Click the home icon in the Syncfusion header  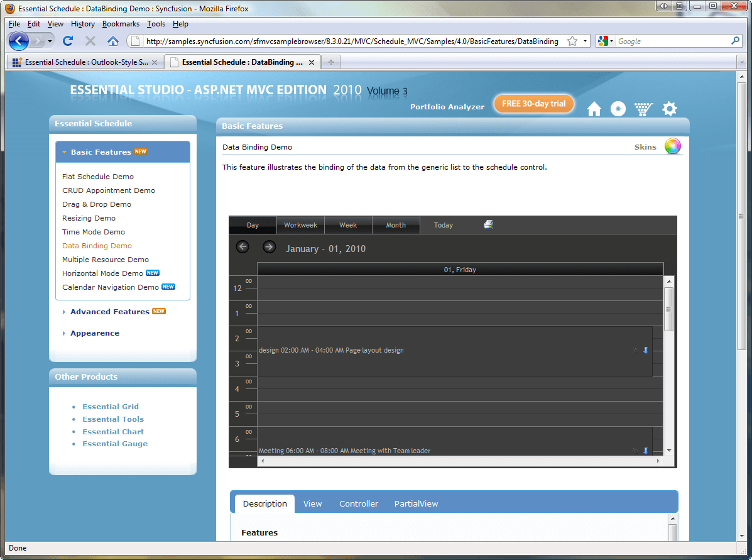[594, 108]
